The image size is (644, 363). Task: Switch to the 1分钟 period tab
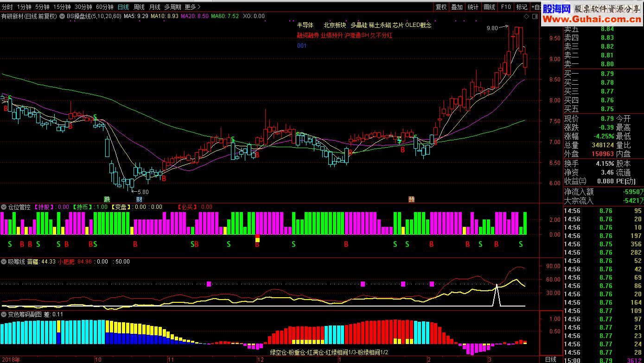click(x=24, y=7)
